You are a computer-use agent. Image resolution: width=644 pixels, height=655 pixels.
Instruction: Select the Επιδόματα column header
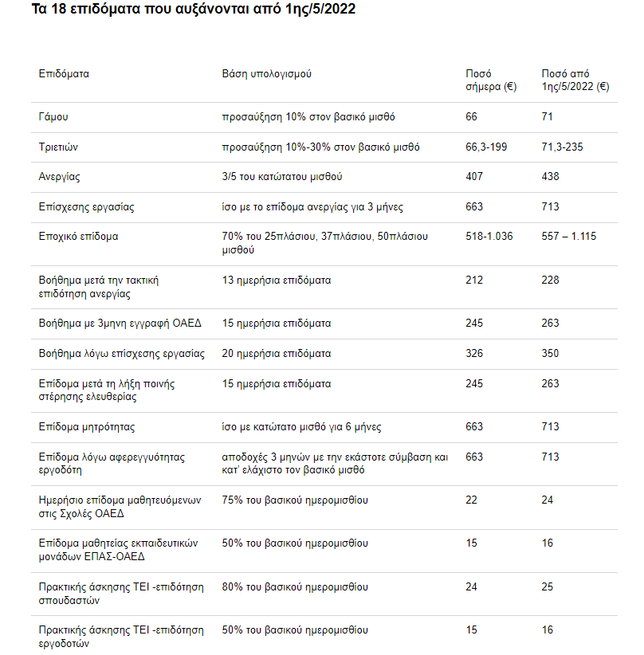(64, 74)
